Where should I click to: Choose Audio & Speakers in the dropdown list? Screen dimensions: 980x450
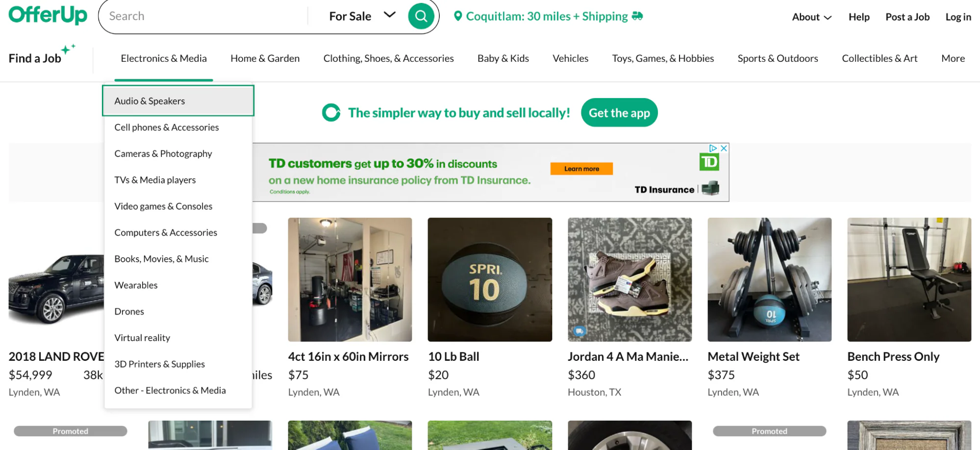click(x=149, y=100)
